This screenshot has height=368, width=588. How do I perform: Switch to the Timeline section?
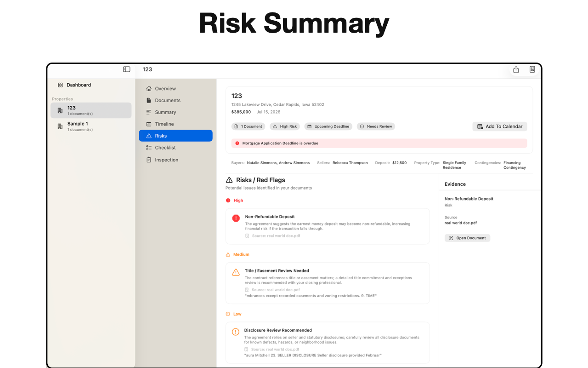pyautogui.click(x=175, y=124)
